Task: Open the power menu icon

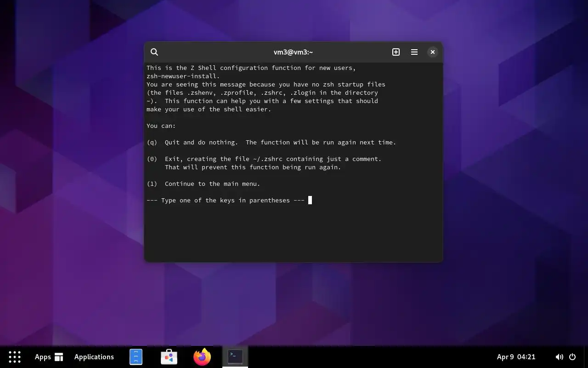Action: point(572,357)
